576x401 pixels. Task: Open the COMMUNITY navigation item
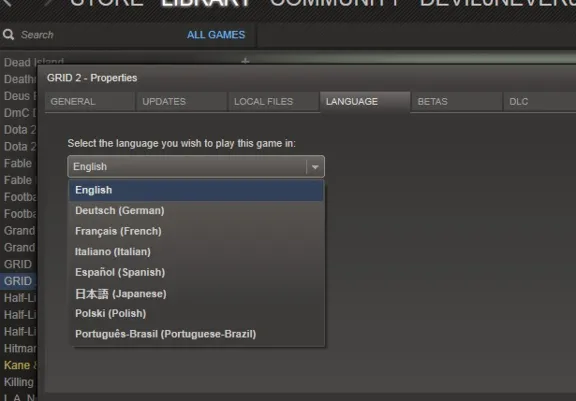coord(335,3)
